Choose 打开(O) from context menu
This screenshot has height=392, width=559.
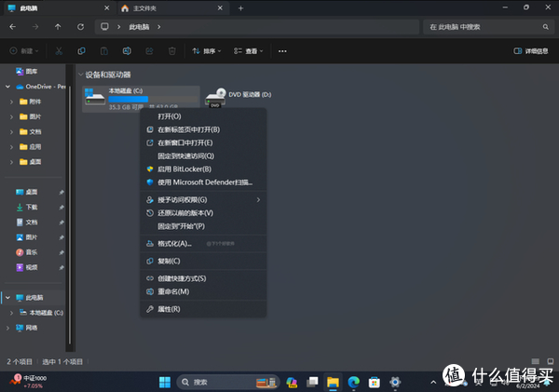pos(203,116)
